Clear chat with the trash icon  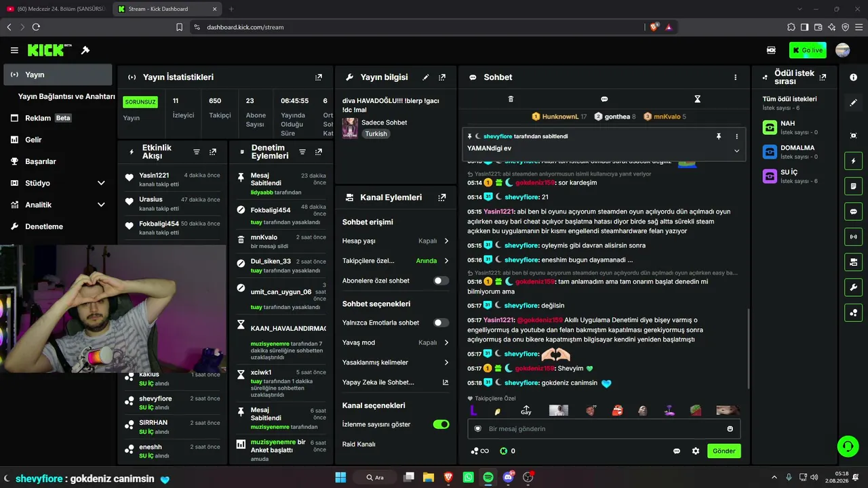click(x=511, y=99)
